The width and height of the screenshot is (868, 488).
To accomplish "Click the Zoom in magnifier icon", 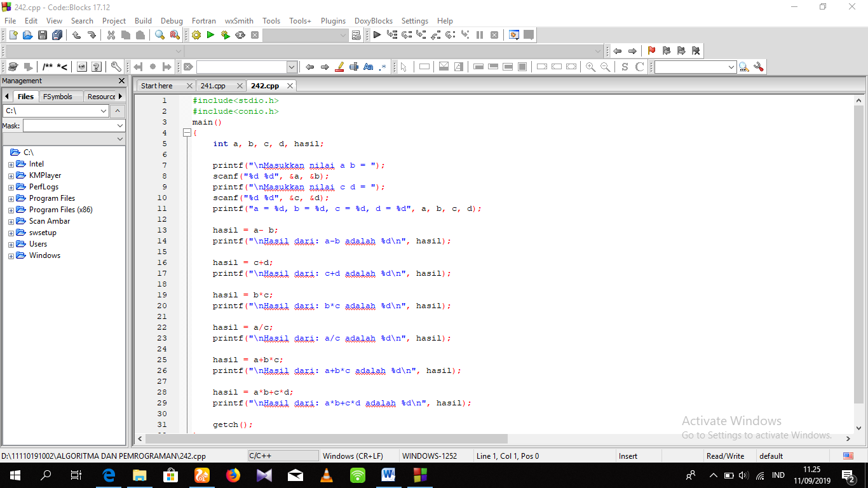I will tap(590, 67).
